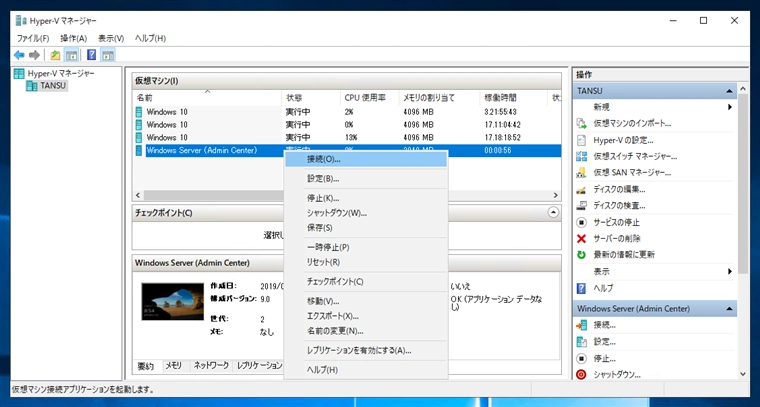The image size is (760, 407).
Task: Click the 設定 icon under Windows Server actions
Action: 581,342
